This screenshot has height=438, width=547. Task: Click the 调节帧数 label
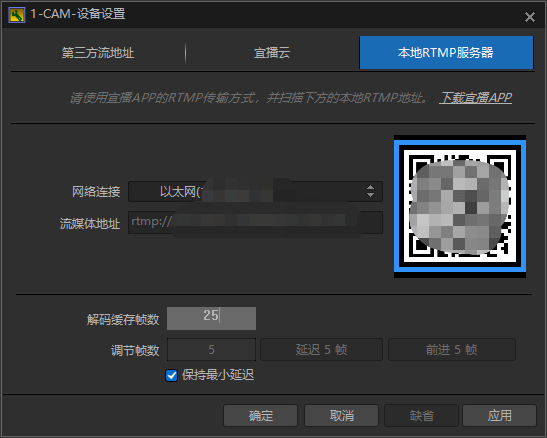(x=135, y=350)
